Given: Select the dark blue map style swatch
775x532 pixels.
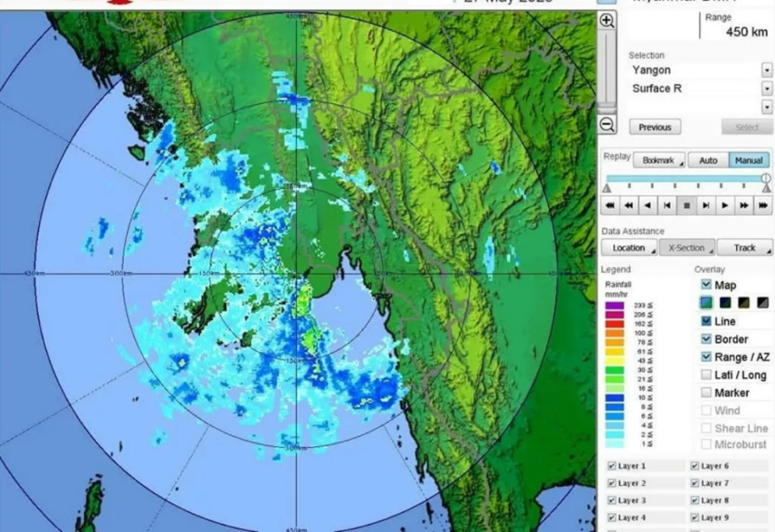Looking at the screenshot, I should point(725,303).
